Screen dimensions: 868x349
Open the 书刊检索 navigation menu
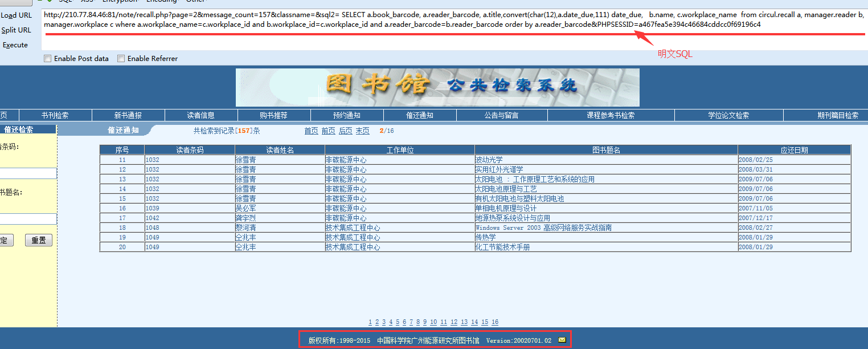tap(55, 115)
